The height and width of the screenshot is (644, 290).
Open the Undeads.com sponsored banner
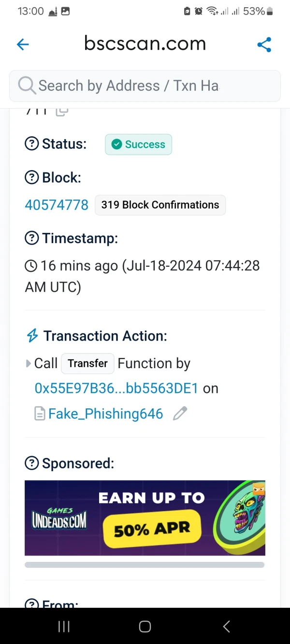[145, 518]
